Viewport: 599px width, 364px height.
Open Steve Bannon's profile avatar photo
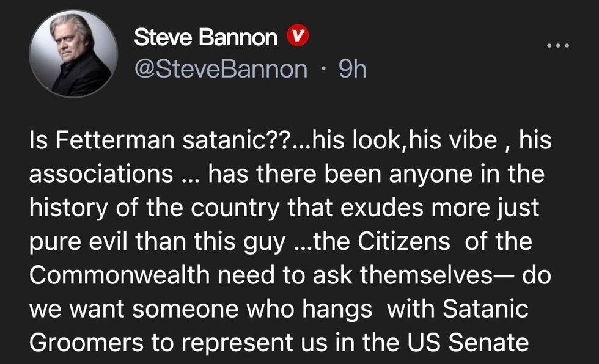pyautogui.click(x=73, y=53)
